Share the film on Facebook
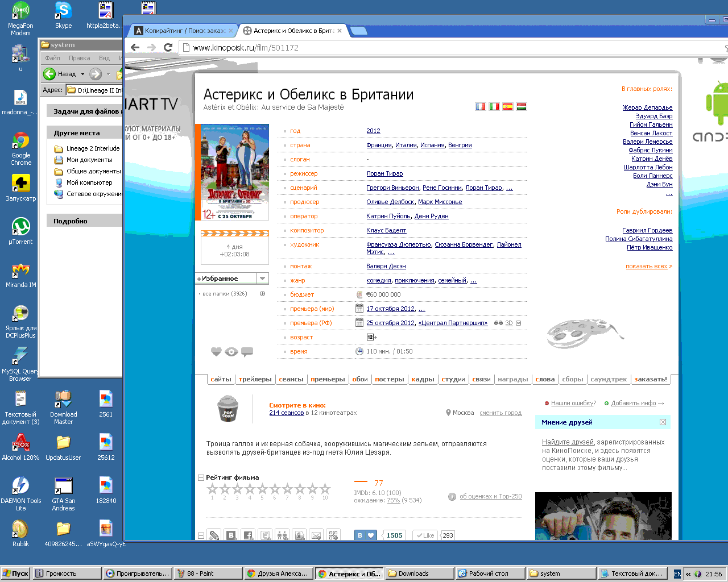728x582 pixels. pyautogui.click(x=248, y=535)
